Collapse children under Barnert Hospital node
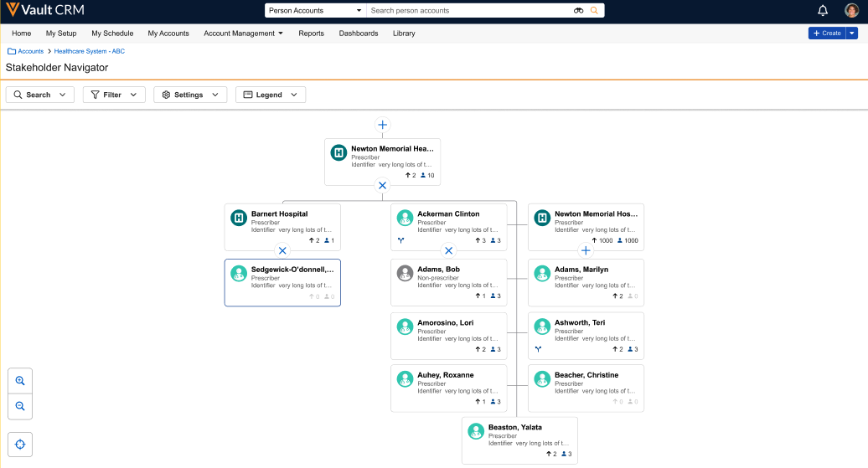This screenshot has width=868, height=468. pos(282,250)
